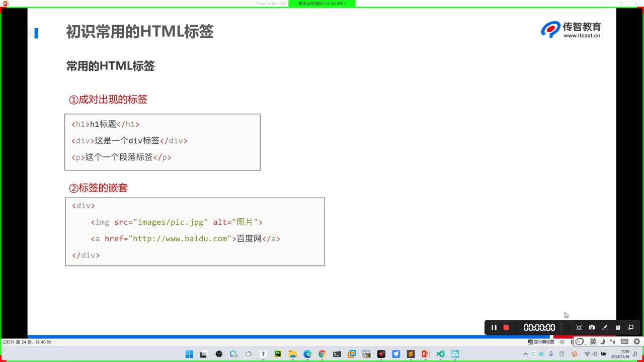Open the blue chat bubble taskbar app
This screenshot has width=644, height=362.
(233, 354)
